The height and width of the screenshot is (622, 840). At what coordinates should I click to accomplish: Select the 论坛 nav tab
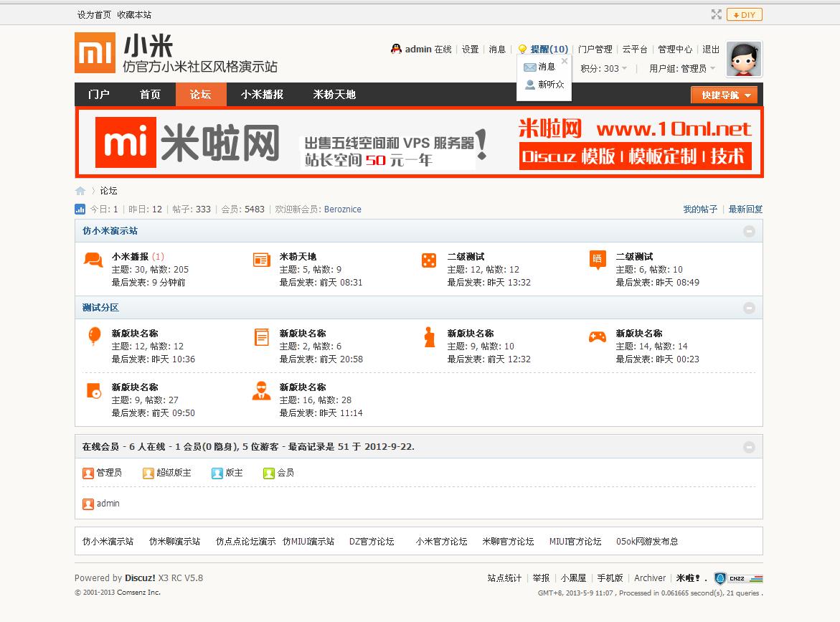click(200, 94)
